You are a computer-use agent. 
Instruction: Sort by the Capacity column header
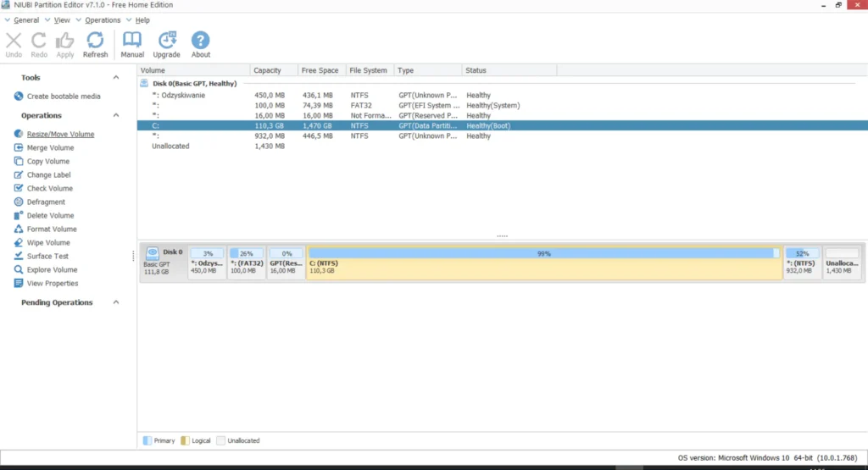274,70
